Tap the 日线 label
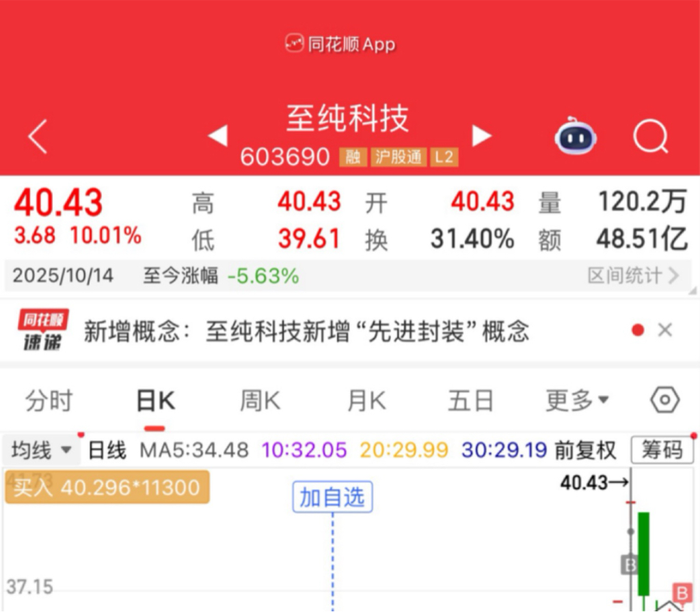Image resolution: width=700 pixels, height=612 pixels. click(x=107, y=450)
